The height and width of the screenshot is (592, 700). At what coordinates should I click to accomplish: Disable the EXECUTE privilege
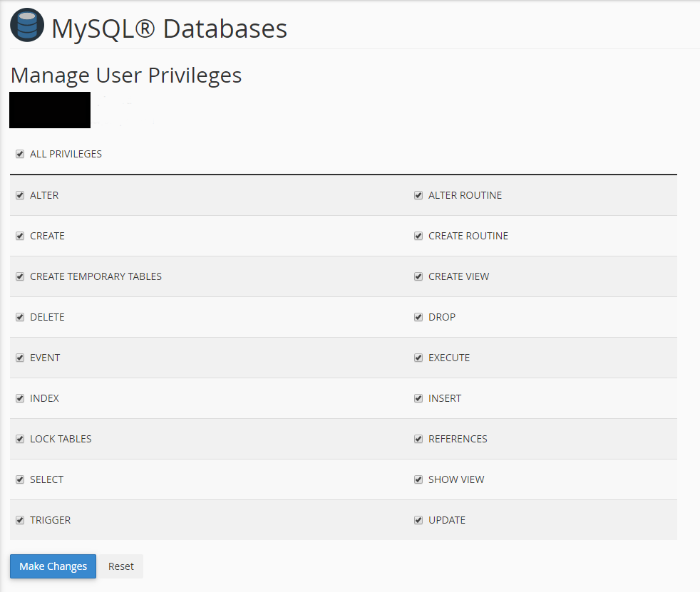[418, 358]
